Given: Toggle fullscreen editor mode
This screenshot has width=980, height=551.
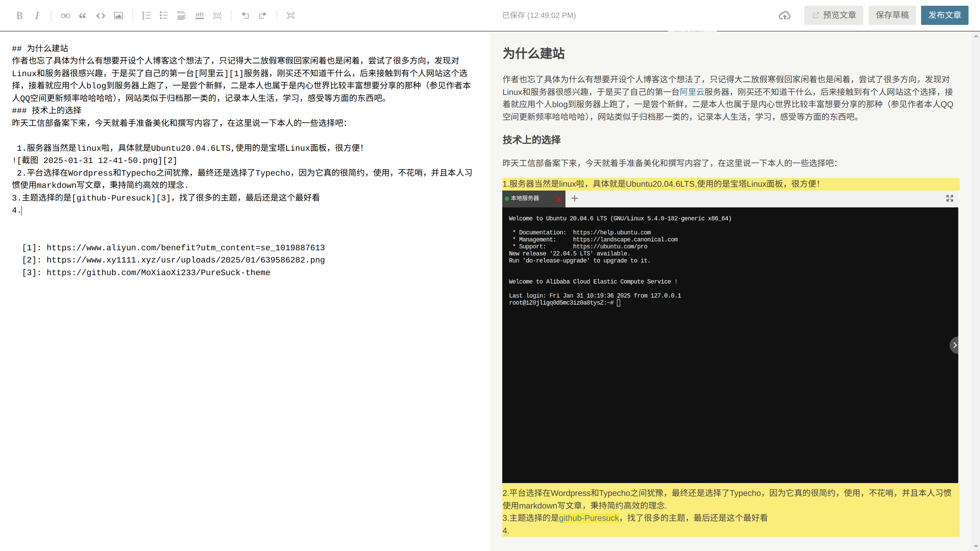Looking at the screenshot, I should click(291, 15).
